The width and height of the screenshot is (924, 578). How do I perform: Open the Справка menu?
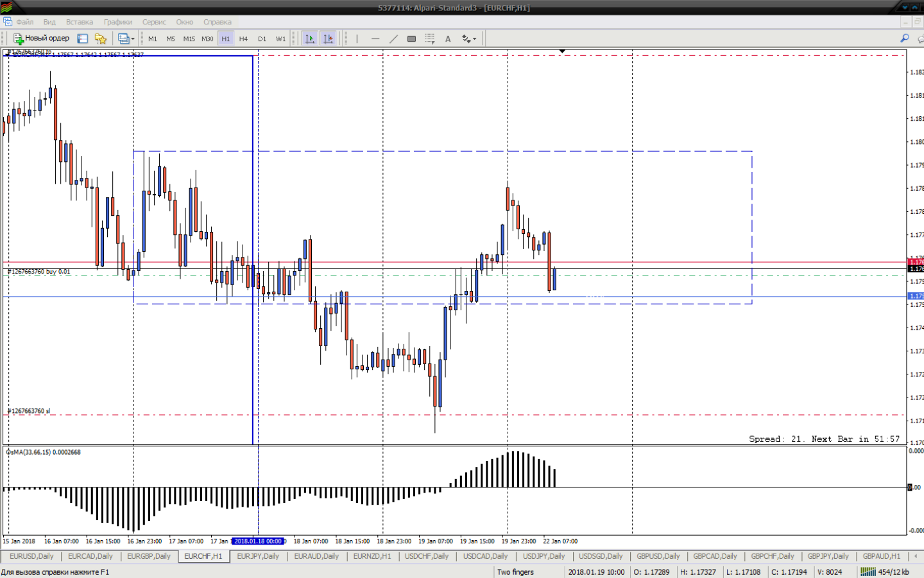[x=218, y=22]
